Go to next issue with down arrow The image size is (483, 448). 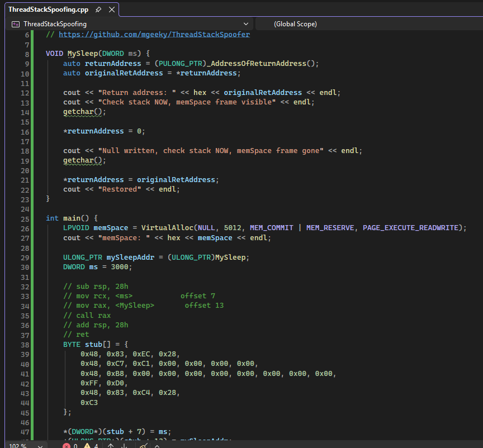(x=124, y=446)
